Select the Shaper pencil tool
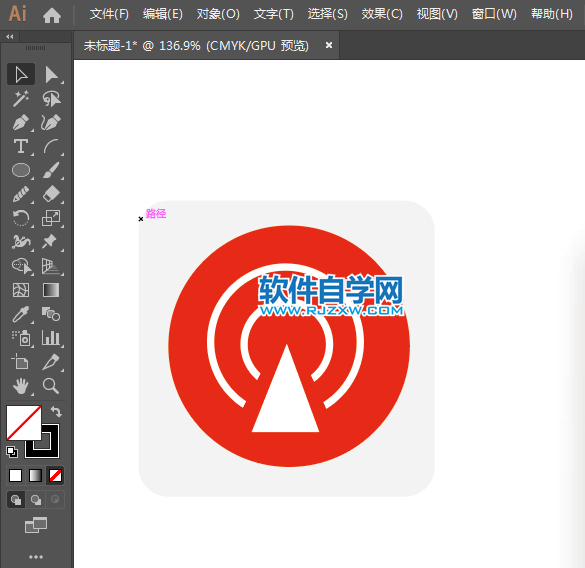The height and width of the screenshot is (568, 585). click(x=21, y=194)
